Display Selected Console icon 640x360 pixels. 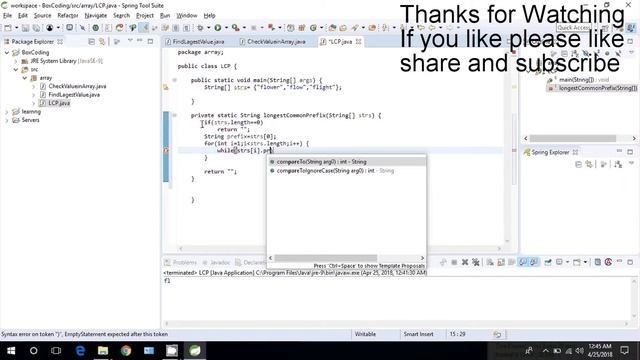pos(559,262)
